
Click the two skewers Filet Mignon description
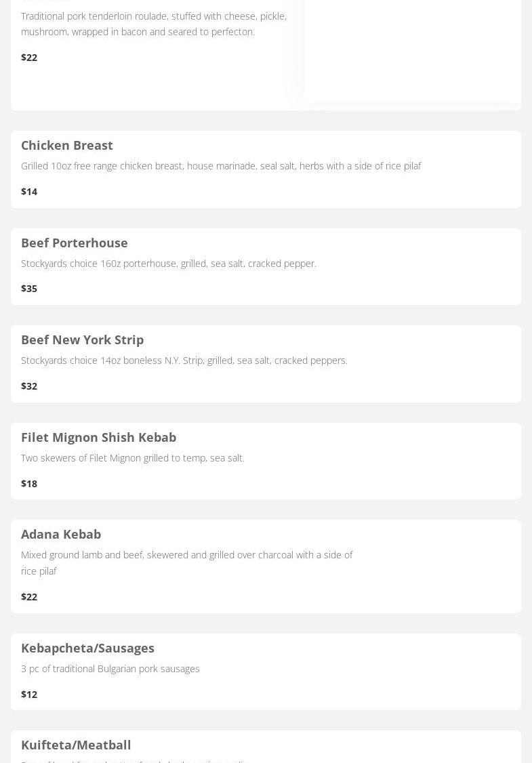click(x=132, y=457)
